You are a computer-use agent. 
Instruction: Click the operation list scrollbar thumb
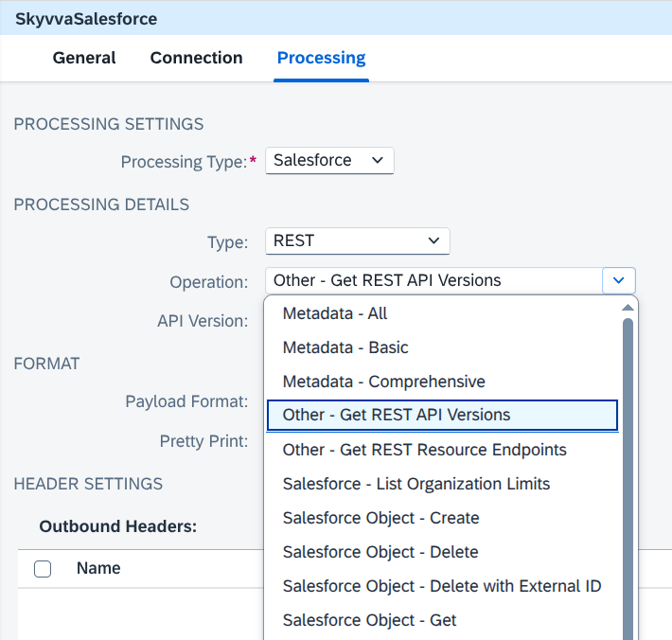(x=628, y=479)
